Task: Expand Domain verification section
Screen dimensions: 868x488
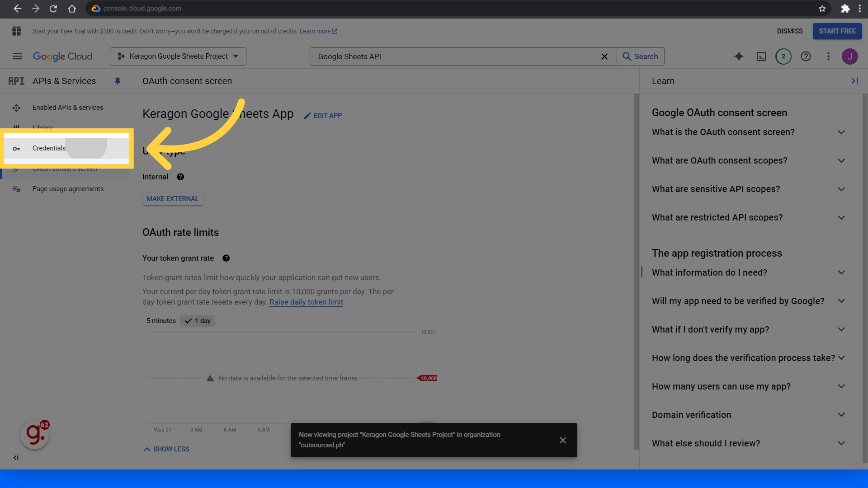Action: coord(748,415)
